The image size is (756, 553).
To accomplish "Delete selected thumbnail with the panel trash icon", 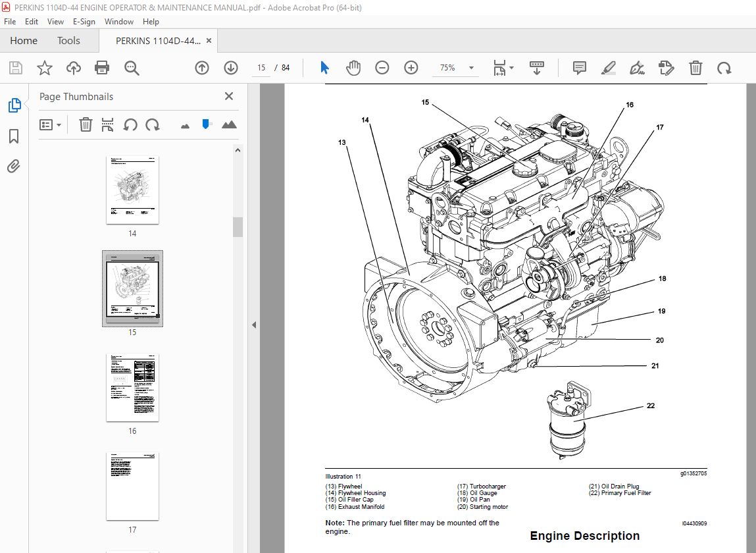I will coord(86,124).
